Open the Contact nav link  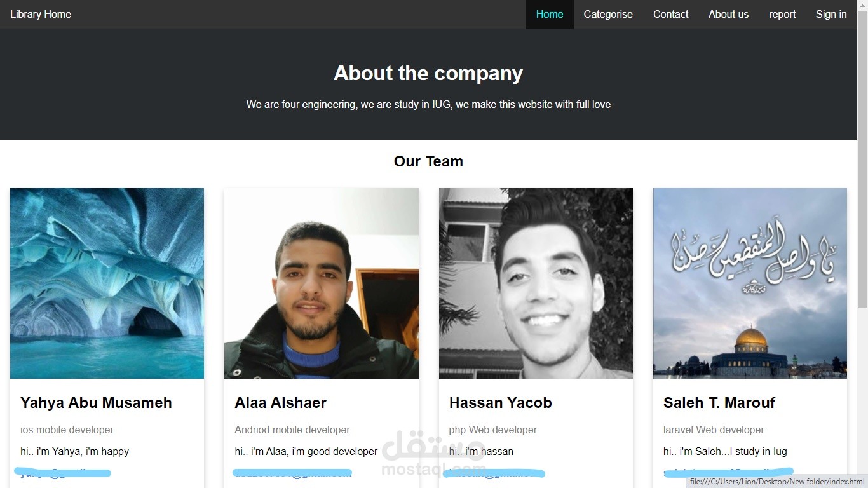tap(670, 14)
